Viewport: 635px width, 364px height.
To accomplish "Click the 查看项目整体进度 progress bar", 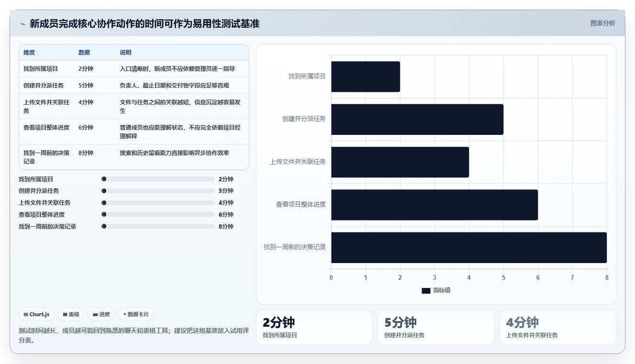I will tap(158, 214).
